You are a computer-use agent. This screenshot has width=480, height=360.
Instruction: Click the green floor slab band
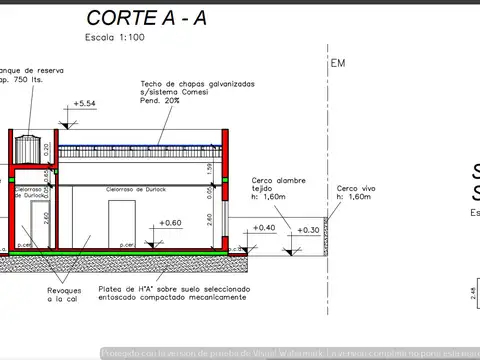point(118,254)
